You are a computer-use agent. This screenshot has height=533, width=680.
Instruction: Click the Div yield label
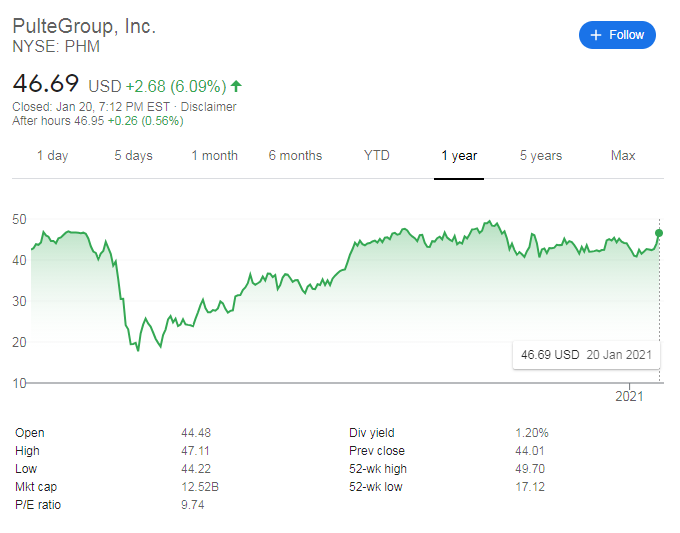(x=372, y=433)
